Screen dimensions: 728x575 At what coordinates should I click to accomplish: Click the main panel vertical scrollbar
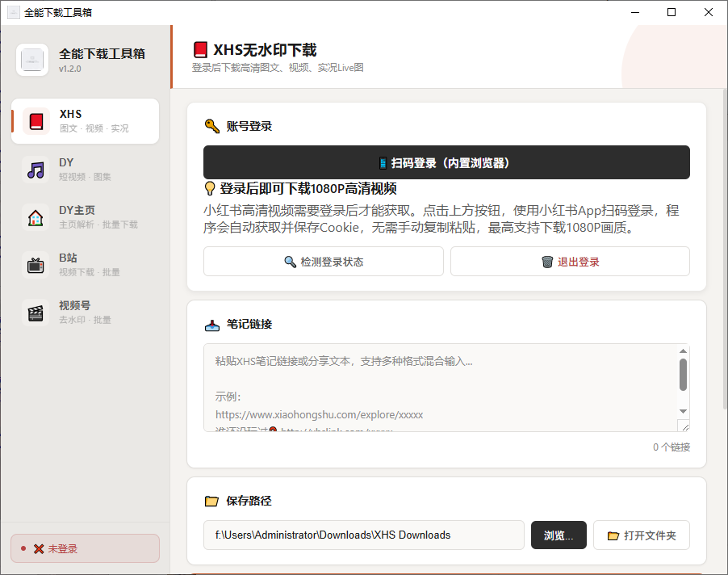pos(724,249)
